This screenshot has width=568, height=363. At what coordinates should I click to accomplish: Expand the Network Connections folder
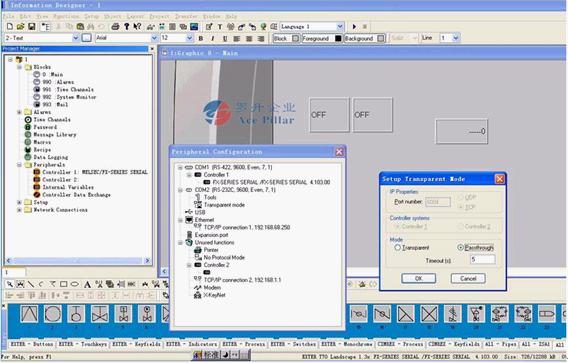click(x=20, y=210)
